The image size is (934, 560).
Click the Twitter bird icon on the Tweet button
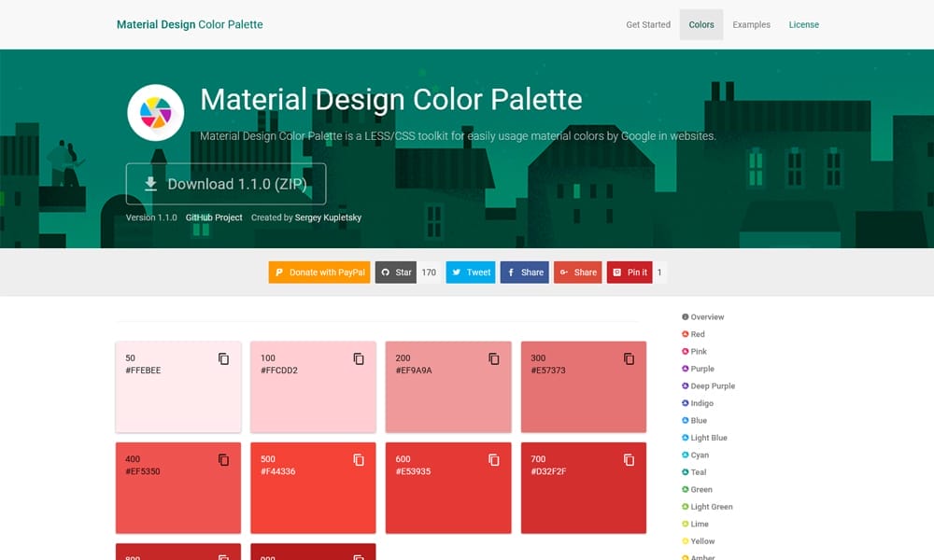(x=457, y=272)
